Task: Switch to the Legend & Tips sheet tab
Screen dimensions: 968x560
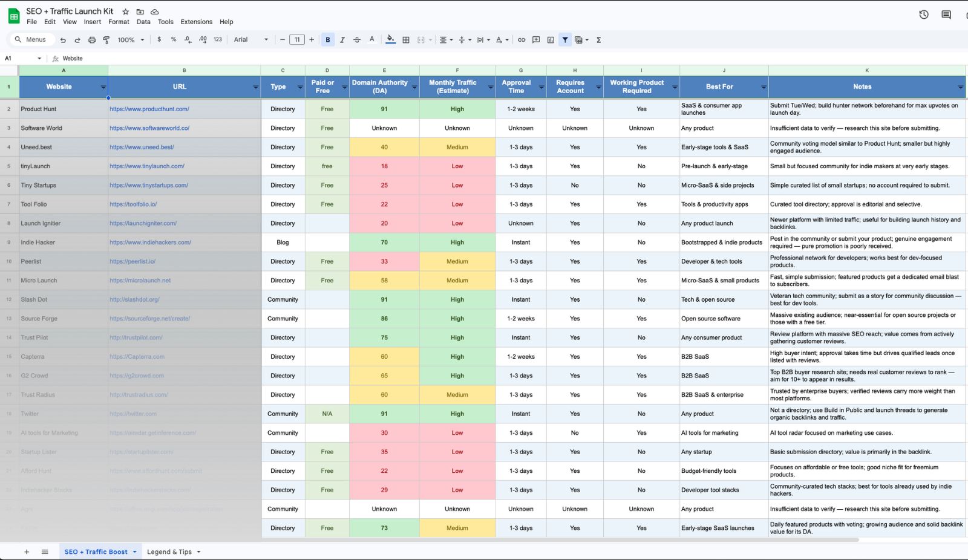Action: [x=169, y=552]
